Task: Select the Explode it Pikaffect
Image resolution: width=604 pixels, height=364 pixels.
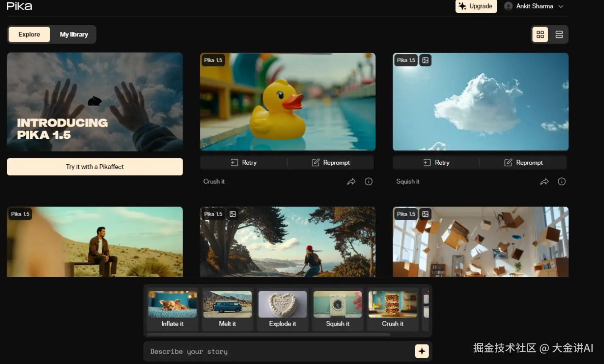Action: 283,309
